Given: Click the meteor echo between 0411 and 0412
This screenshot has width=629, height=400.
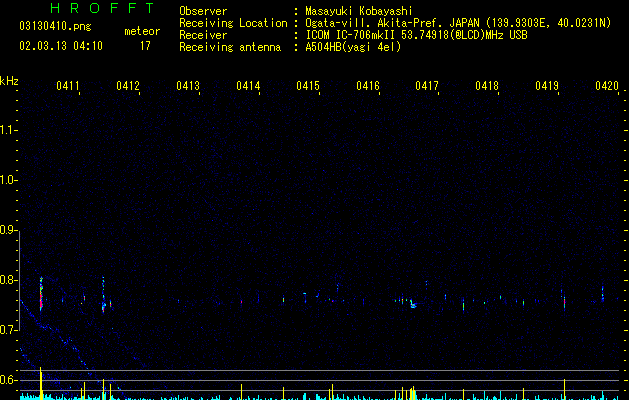Looking at the screenshot, I should pyautogui.click(x=103, y=295).
